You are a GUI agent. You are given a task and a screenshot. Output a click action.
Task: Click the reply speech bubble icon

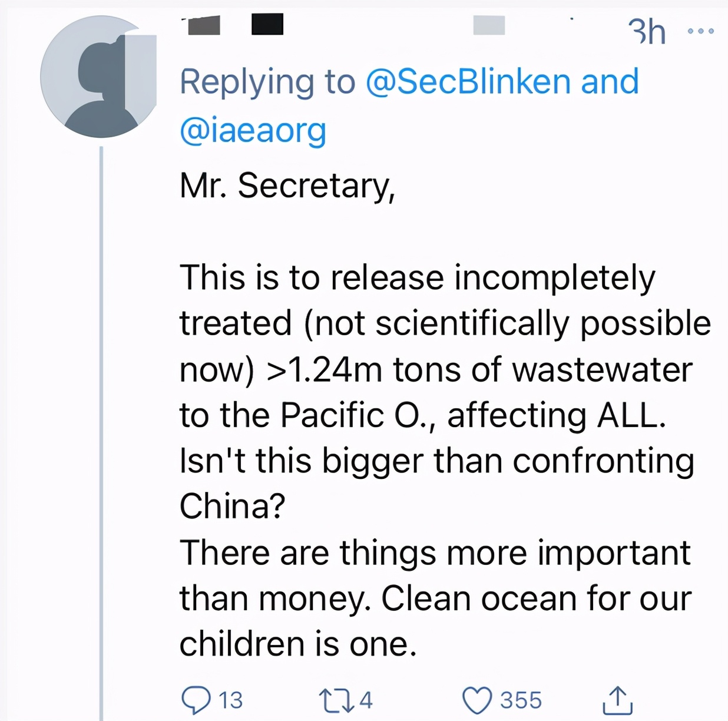pos(196,700)
